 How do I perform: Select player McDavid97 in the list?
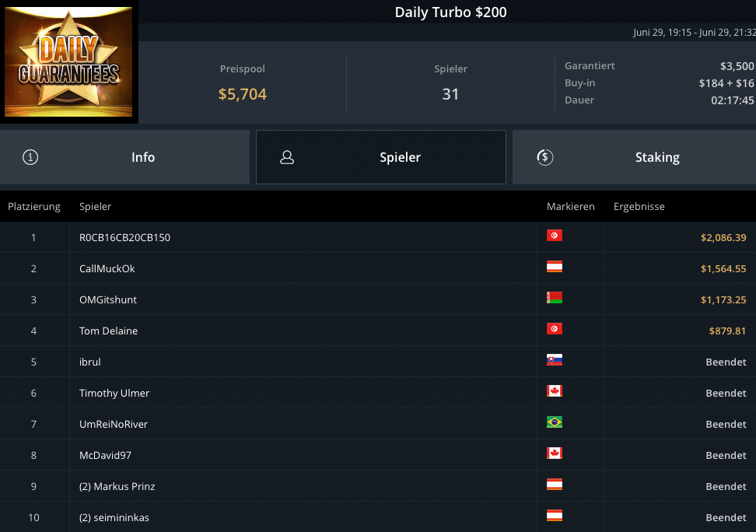coord(105,455)
